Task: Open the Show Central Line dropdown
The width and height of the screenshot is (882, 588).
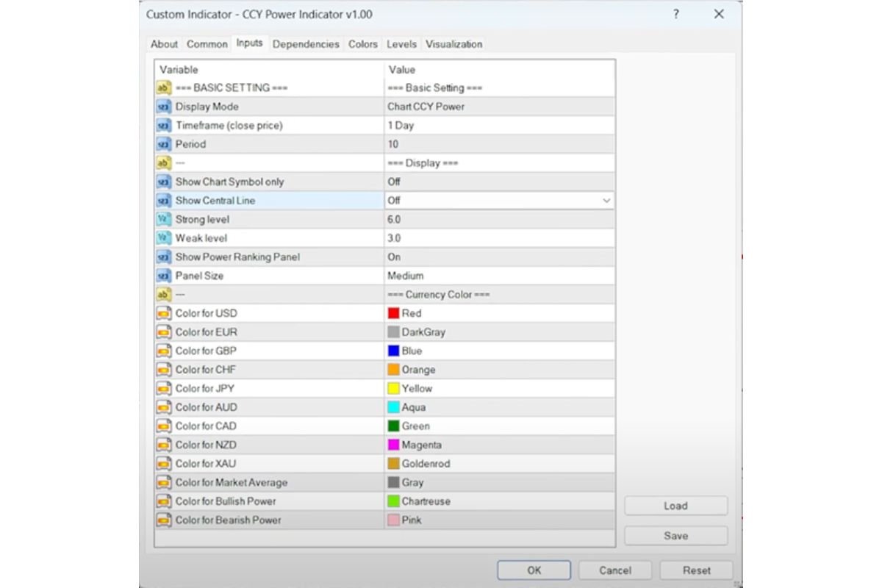Action: pos(607,200)
